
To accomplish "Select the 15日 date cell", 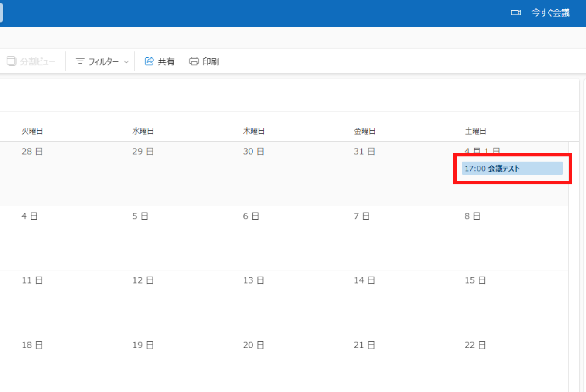I will [x=475, y=280].
